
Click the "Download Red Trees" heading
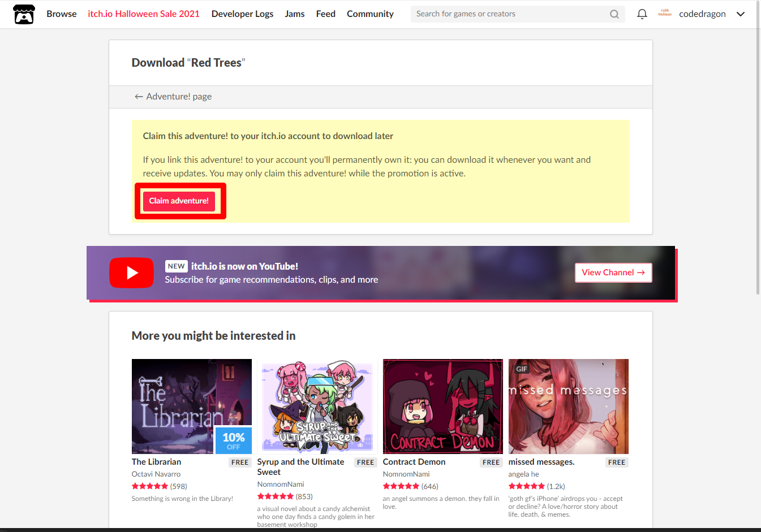tap(188, 63)
